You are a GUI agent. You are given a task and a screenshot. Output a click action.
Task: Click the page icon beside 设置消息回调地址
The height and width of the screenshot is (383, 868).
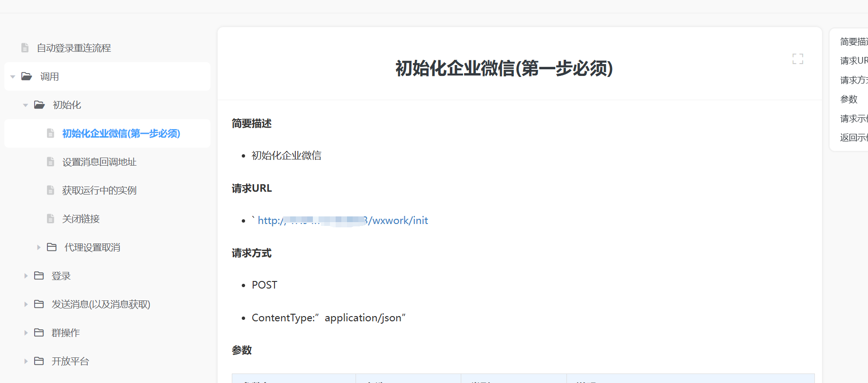[x=50, y=161]
